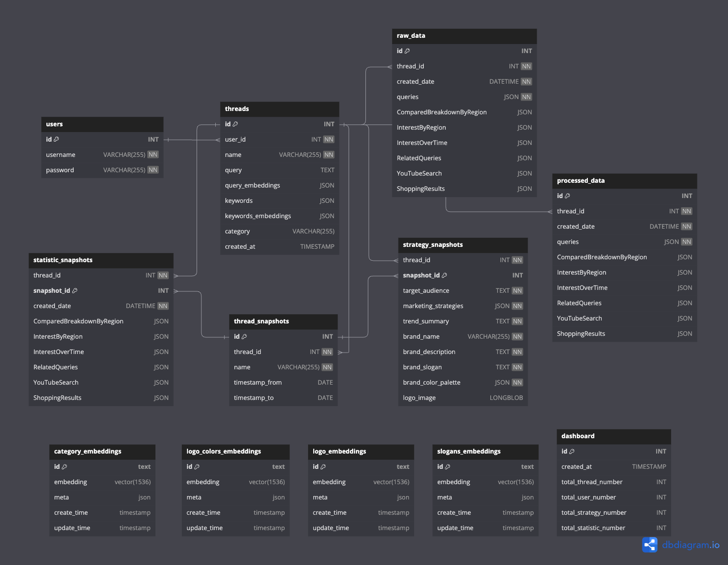Click logo_image LONGBLOB row

[x=463, y=398]
